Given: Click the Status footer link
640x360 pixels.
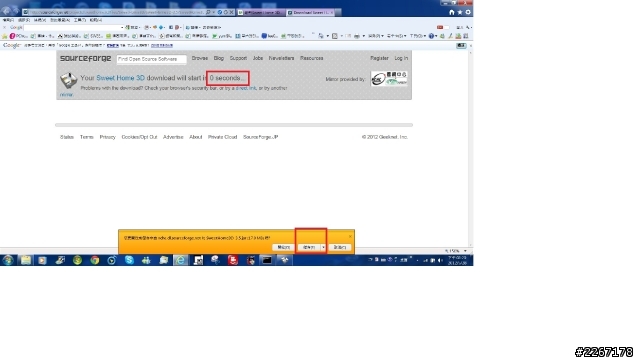Looking at the screenshot, I should click(67, 137).
